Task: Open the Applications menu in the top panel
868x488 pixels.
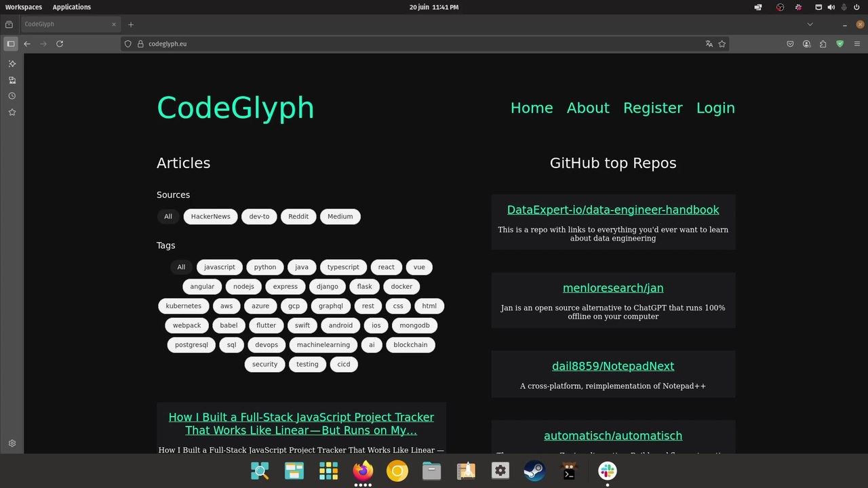Action: [x=72, y=7]
